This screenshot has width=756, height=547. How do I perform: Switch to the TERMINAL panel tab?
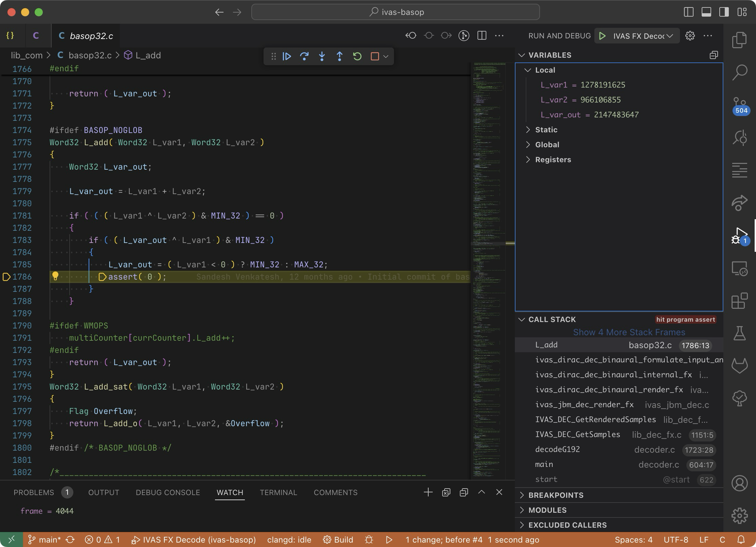(x=278, y=492)
